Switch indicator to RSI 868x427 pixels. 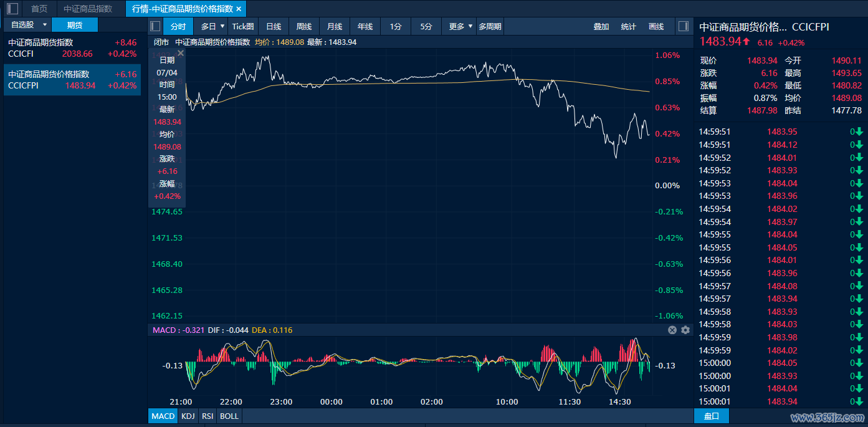pyautogui.click(x=207, y=416)
